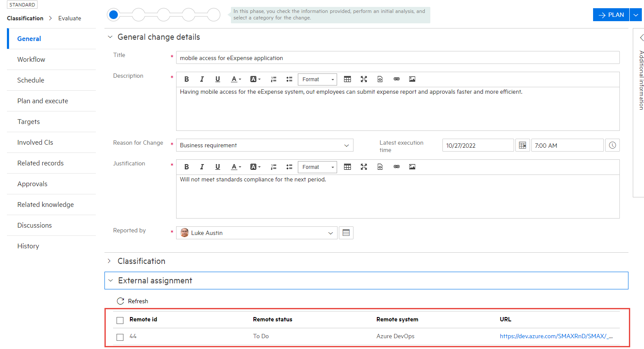Insert an image into the Justification field
Image resolution: width=644 pixels, height=349 pixels.
412,167
